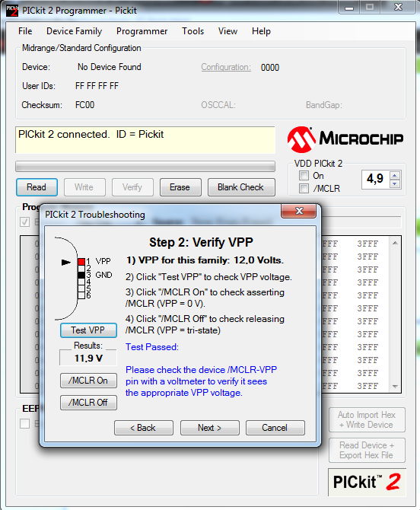Viewport: 420px width, 510px height.
Task: Click the /MCLR On button
Action: (88, 381)
